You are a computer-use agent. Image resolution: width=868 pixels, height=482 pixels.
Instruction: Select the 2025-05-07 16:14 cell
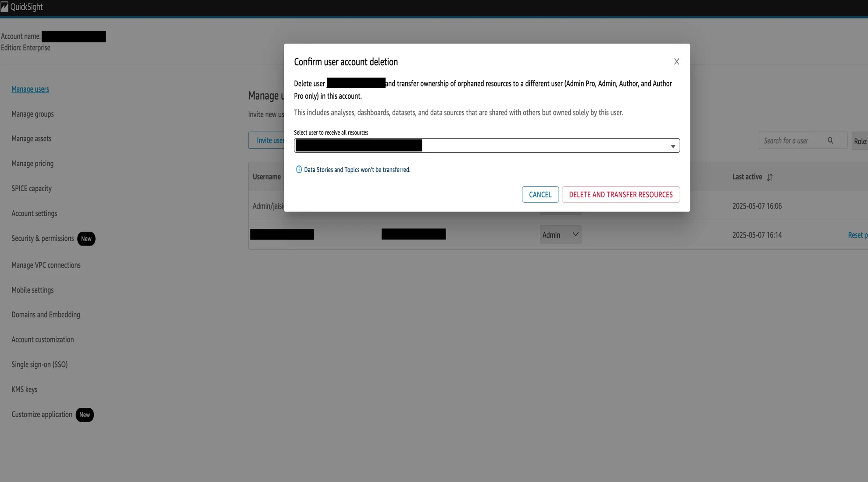757,235
